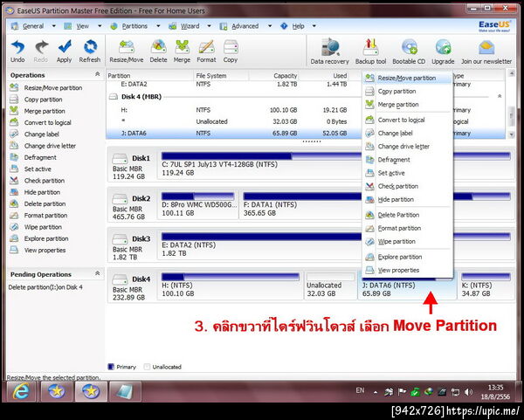Expand the General menu dropdown arrow
This screenshot has width=524, height=420.
click(x=53, y=26)
